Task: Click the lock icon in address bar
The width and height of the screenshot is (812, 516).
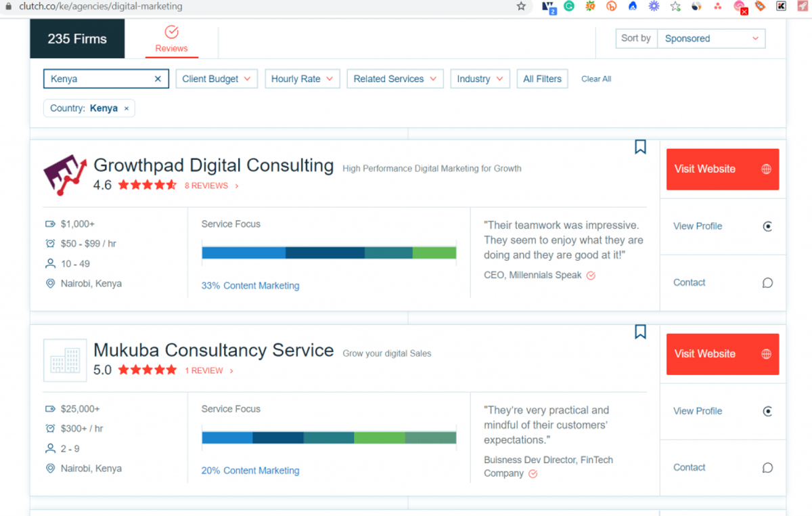Action: 7,6
